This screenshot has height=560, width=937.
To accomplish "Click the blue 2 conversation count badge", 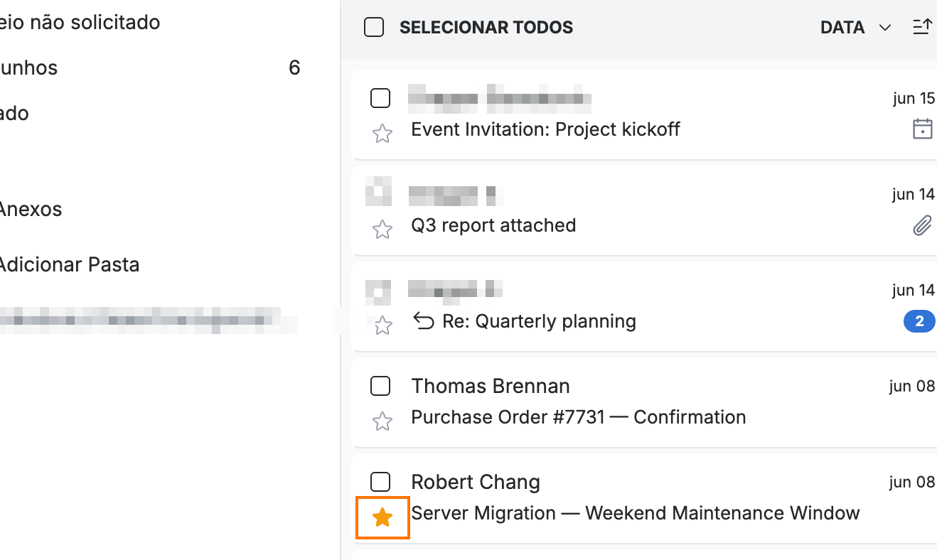I will click(x=919, y=322).
